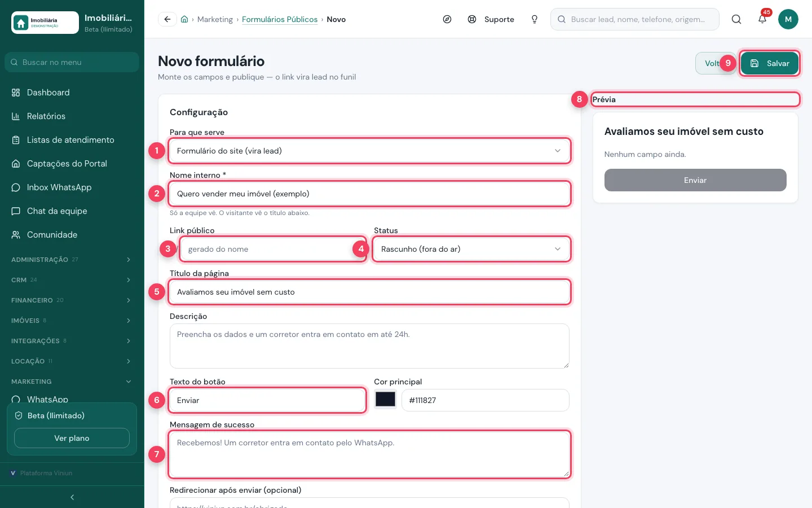812x508 pixels.
Task: Click the Salvar button
Action: (x=770, y=63)
